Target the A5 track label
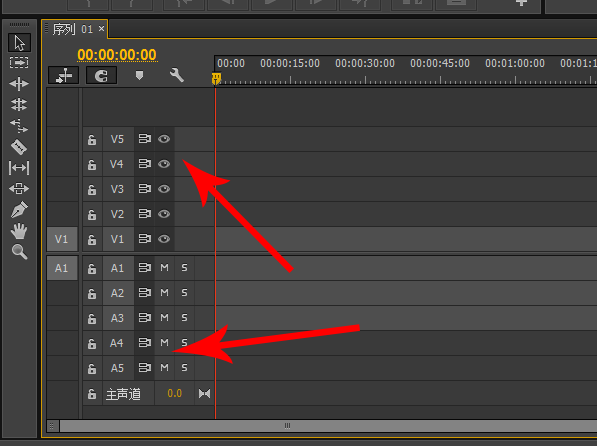597x446 pixels. 118,368
